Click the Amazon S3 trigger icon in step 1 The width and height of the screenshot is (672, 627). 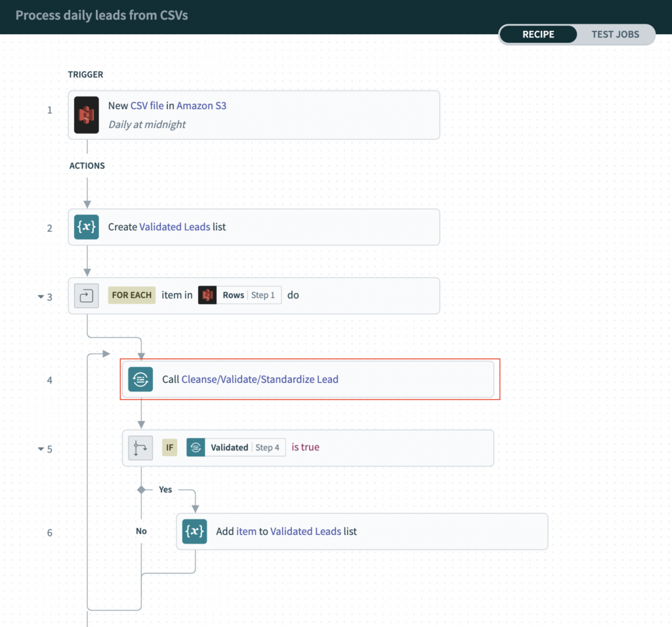pyautogui.click(x=86, y=114)
